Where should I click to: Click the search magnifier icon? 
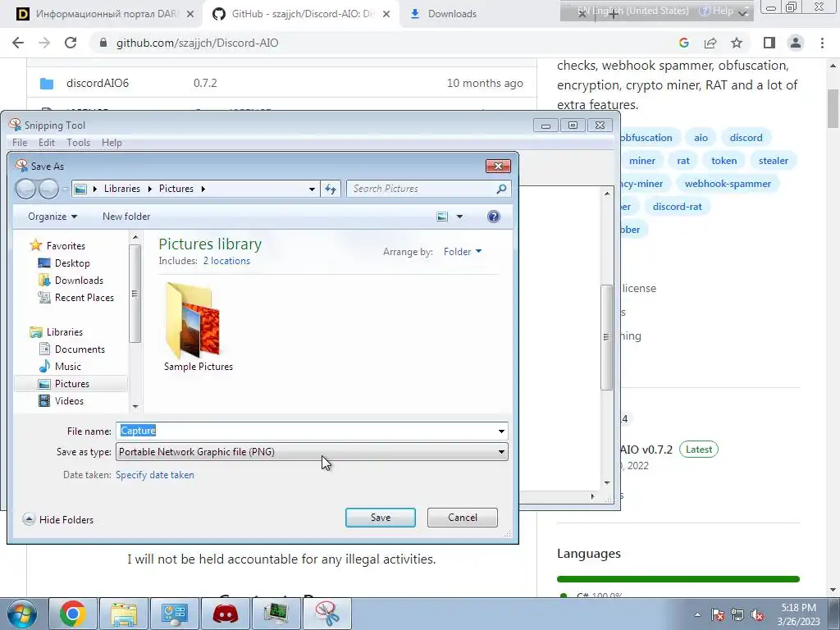[x=501, y=189]
